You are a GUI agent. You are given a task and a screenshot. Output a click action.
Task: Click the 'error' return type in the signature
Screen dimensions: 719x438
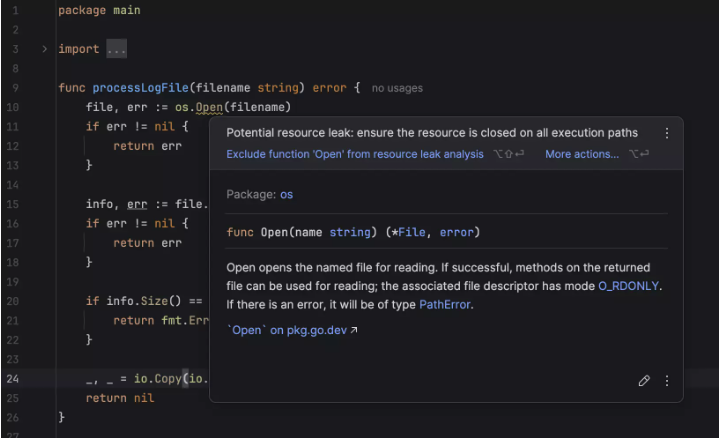pos(329,88)
